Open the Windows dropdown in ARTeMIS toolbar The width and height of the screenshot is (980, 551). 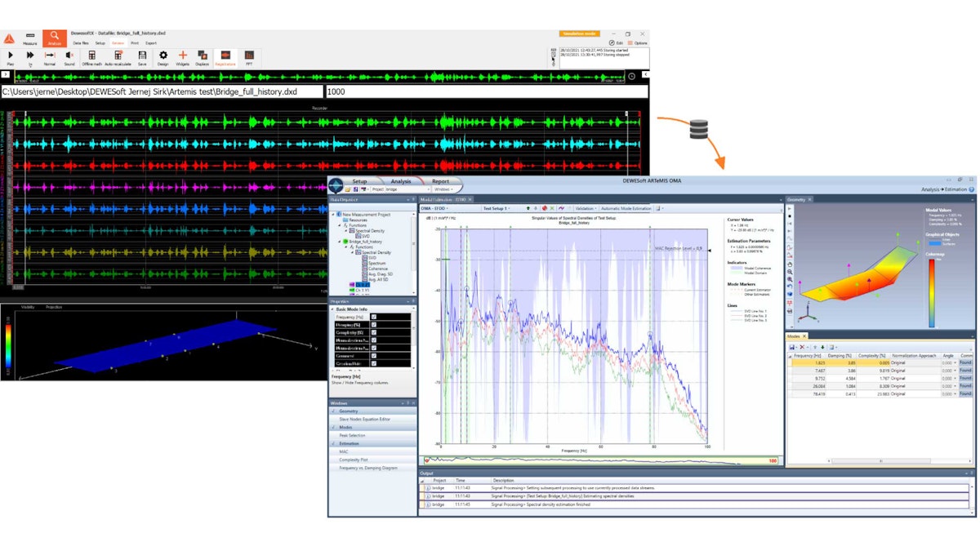443,189
